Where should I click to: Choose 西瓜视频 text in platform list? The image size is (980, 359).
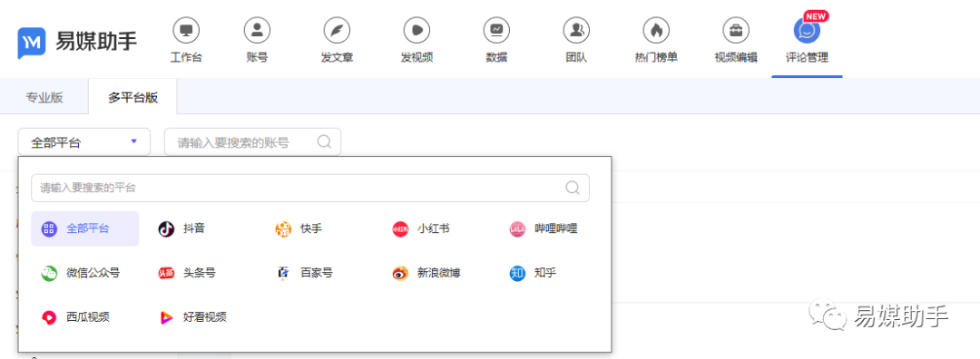coord(88,317)
